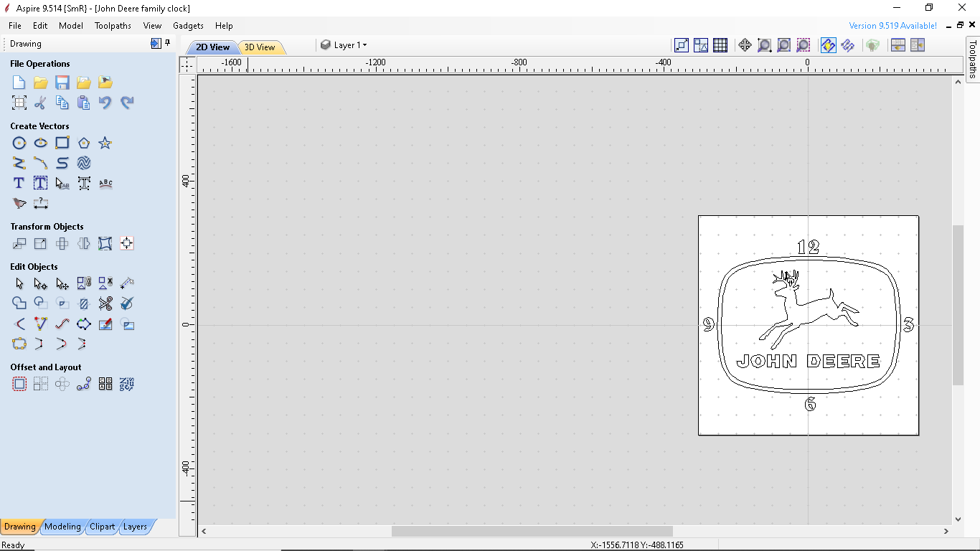Open the Toolpaths menu
The width and height of the screenshot is (980, 551).
pos(113,25)
